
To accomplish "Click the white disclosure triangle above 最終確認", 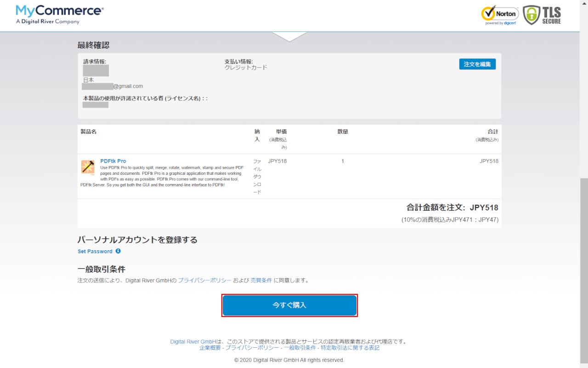I will click(289, 36).
